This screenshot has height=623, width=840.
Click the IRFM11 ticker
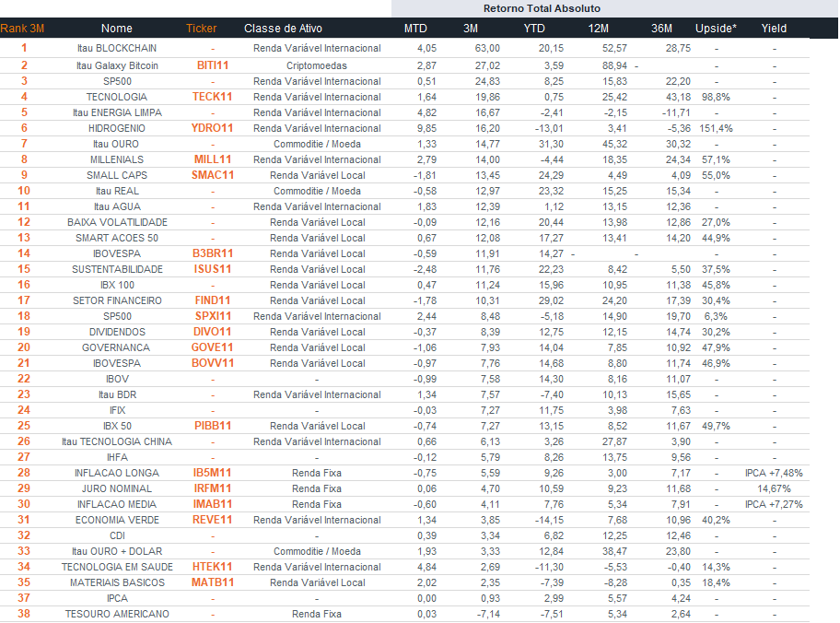pyautogui.click(x=213, y=488)
